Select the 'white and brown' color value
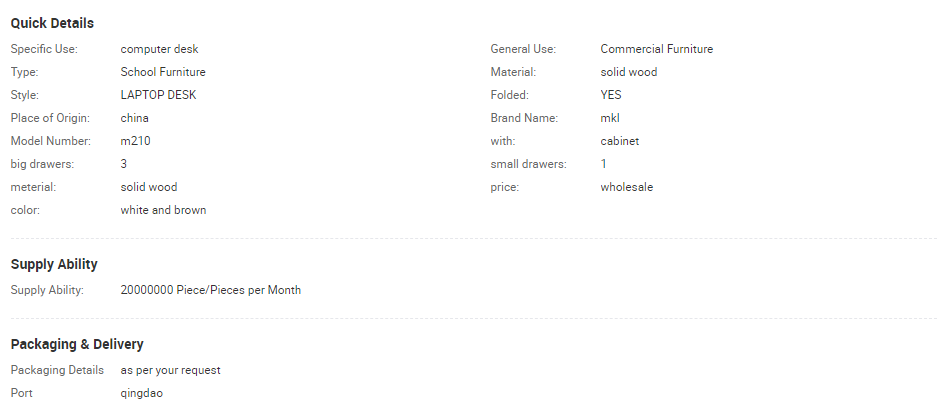Screen dimensions: 951x412 point(163,210)
